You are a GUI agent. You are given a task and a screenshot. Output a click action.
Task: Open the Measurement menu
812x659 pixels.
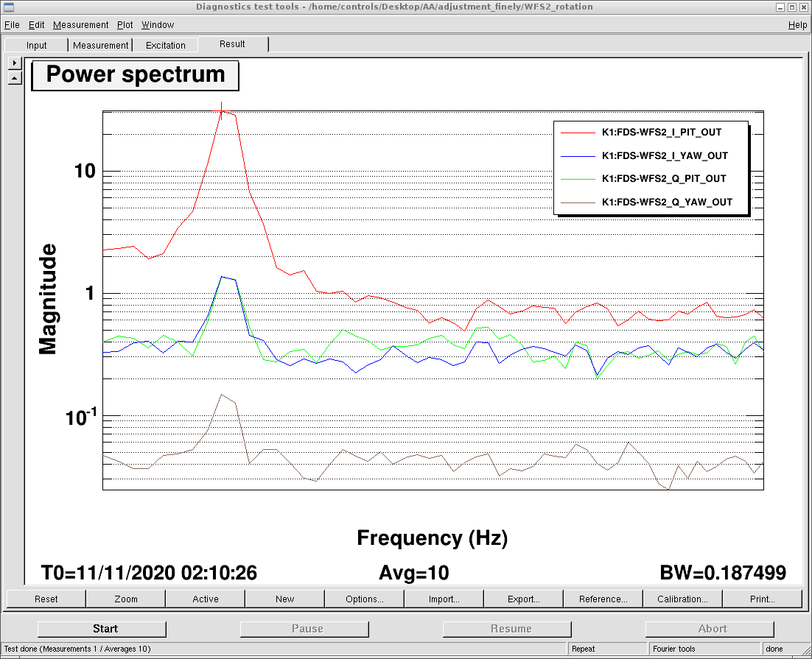coord(81,25)
